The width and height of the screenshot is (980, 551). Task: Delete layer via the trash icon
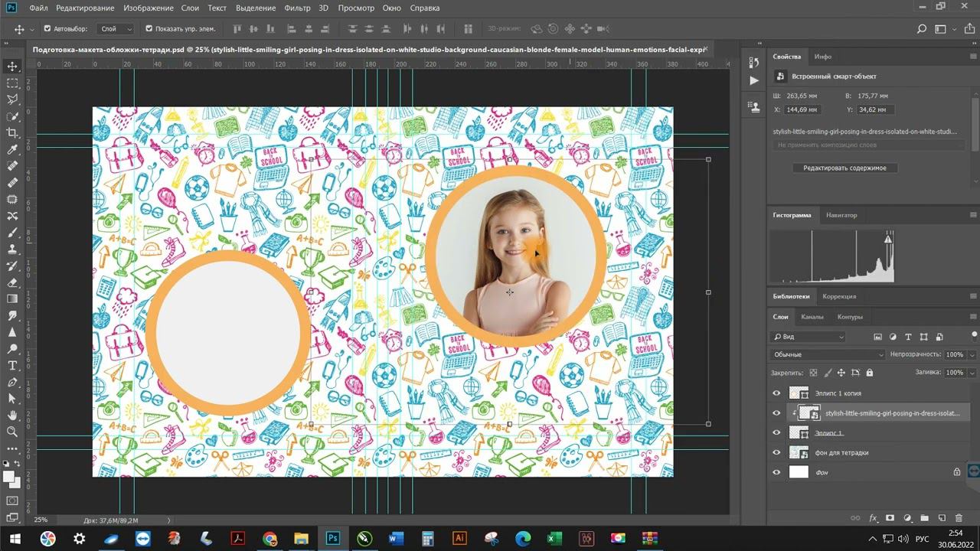coord(960,518)
